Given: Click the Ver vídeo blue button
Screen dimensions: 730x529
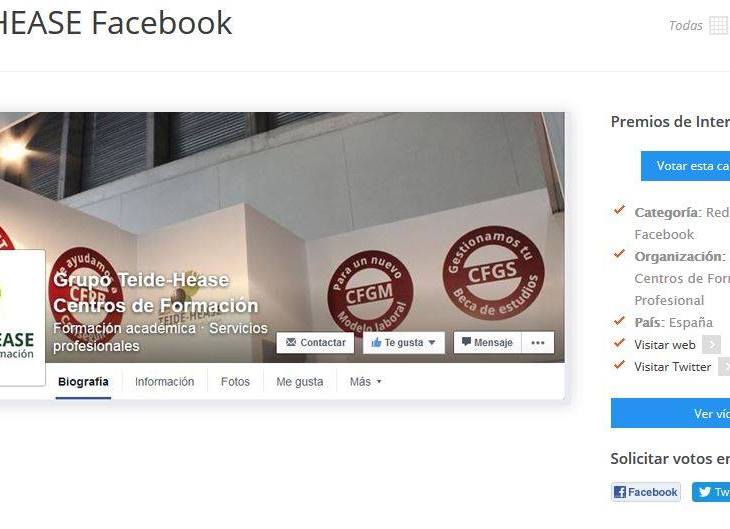Looking at the screenshot, I should 670,413.
